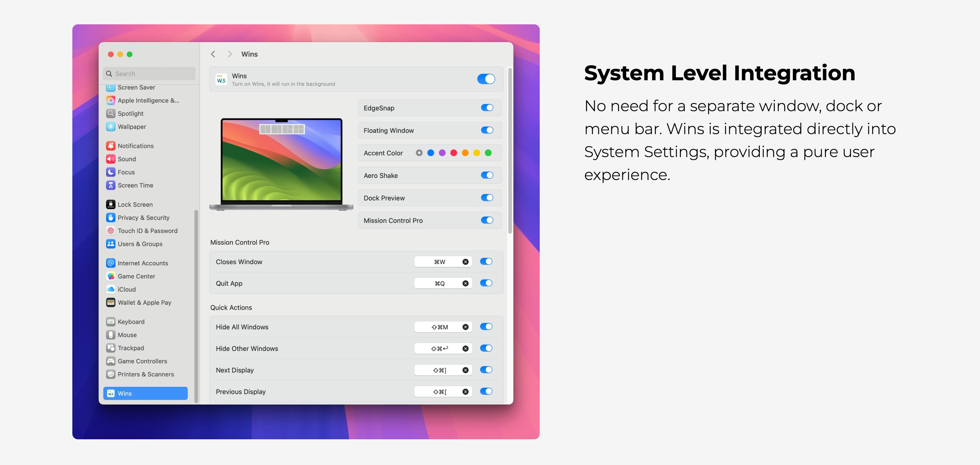Select the Lock Screen icon

coord(111,204)
